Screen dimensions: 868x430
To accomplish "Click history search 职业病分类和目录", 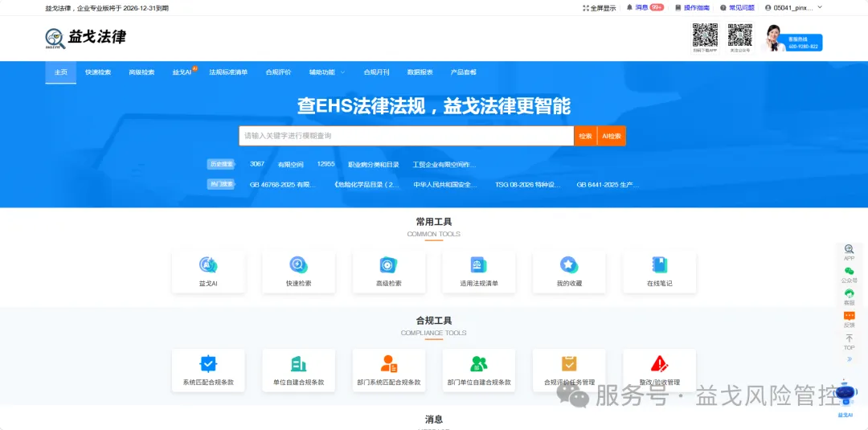I will (x=374, y=164).
